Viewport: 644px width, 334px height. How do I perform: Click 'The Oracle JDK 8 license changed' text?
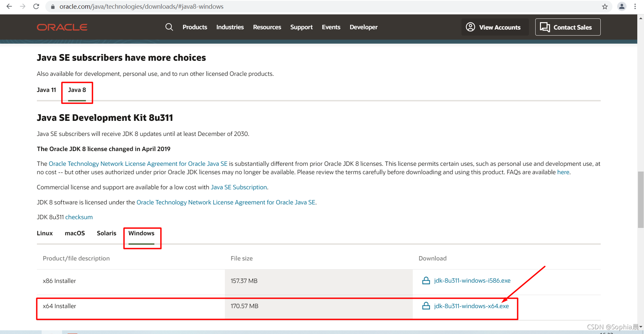104,149
